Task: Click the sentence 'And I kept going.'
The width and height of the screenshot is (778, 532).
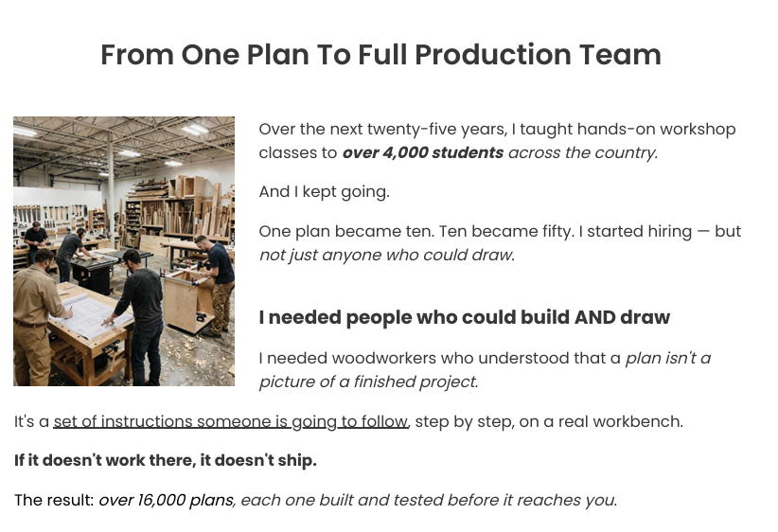Action: pyautogui.click(x=324, y=191)
